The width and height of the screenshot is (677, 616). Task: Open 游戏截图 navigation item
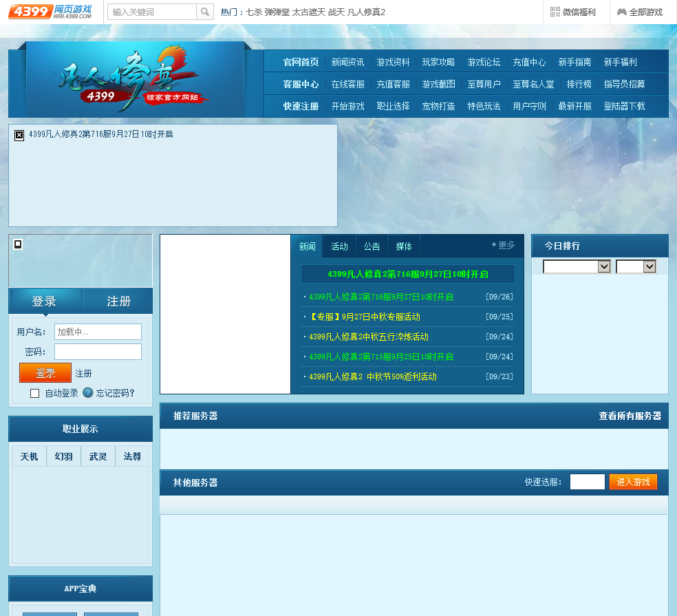[x=438, y=84]
